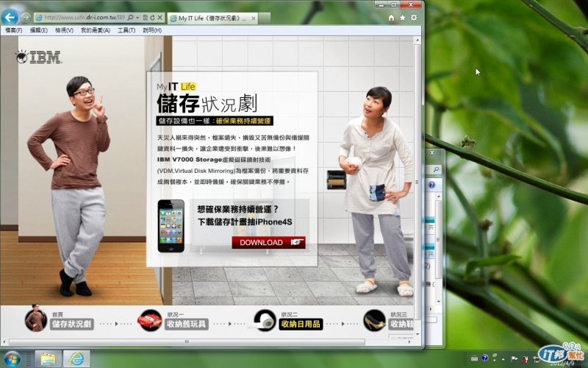
Task: Maximize the Internet Explorer window
Action: tap(393, 5)
